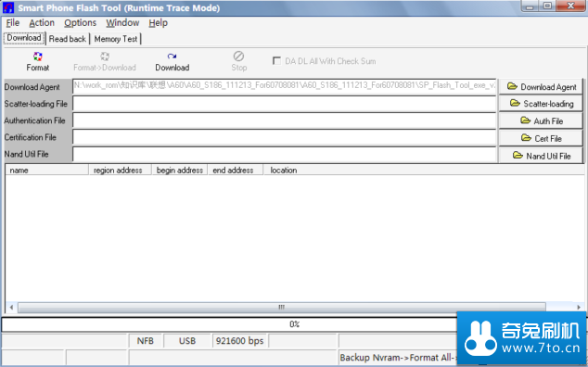Click the Cert File button
The height and width of the screenshot is (367, 588).
pos(541,138)
